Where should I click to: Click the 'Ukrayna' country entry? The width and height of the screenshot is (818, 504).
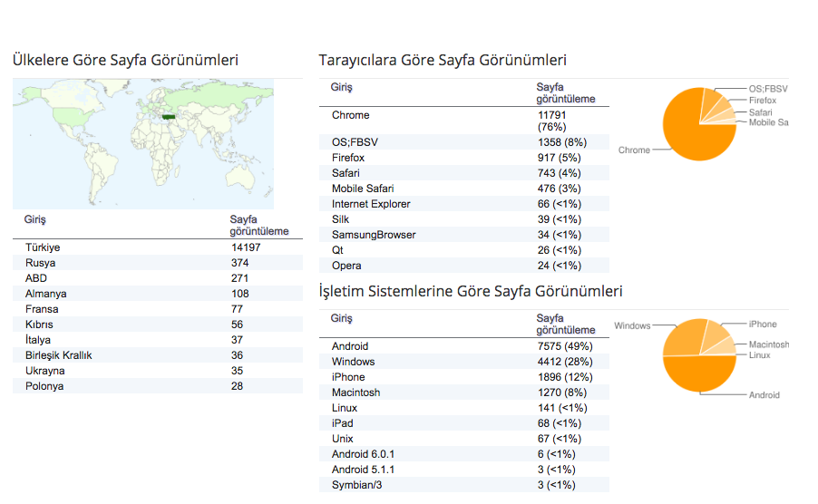pos(44,371)
